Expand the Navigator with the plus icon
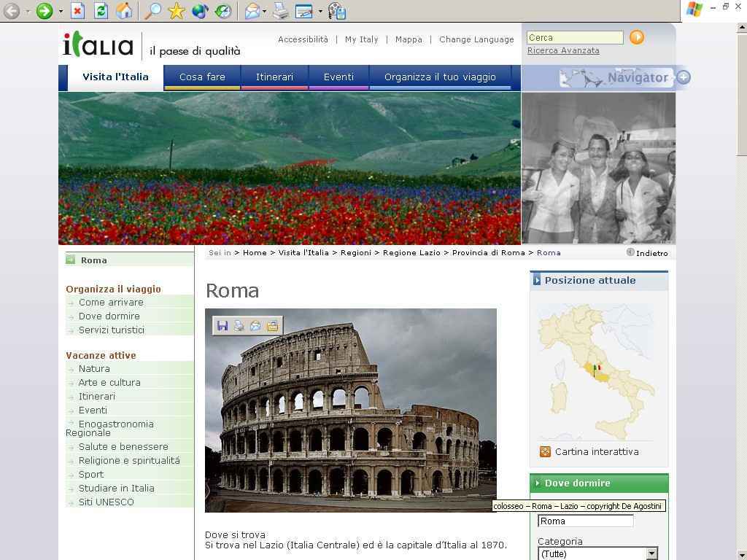Image resolution: width=747 pixels, height=560 pixels. (x=684, y=77)
